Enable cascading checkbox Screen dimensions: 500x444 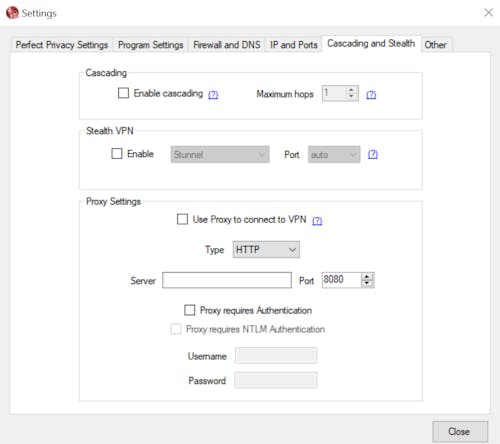pos(123,93)
